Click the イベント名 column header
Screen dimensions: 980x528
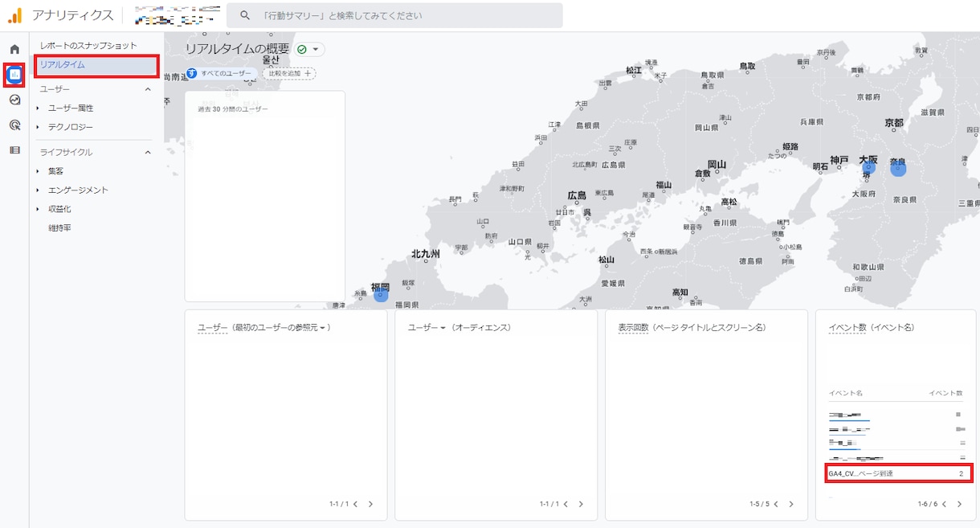point(845,393)
